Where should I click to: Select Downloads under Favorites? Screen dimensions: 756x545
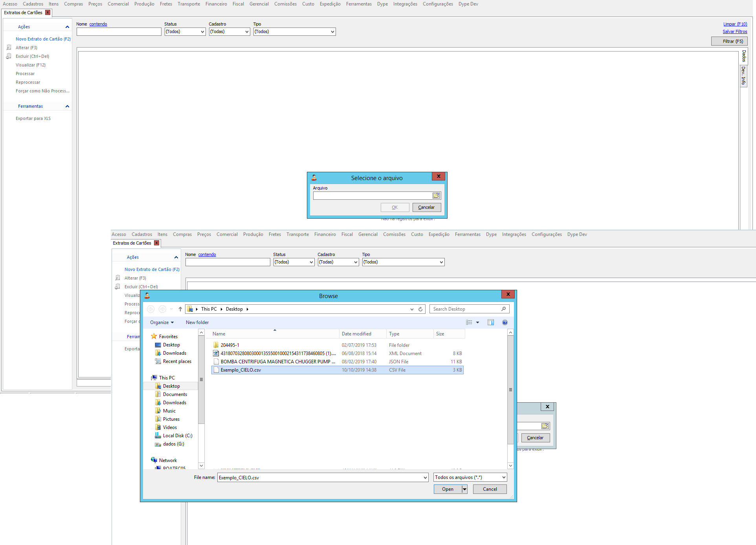click(x=174, y=353)
